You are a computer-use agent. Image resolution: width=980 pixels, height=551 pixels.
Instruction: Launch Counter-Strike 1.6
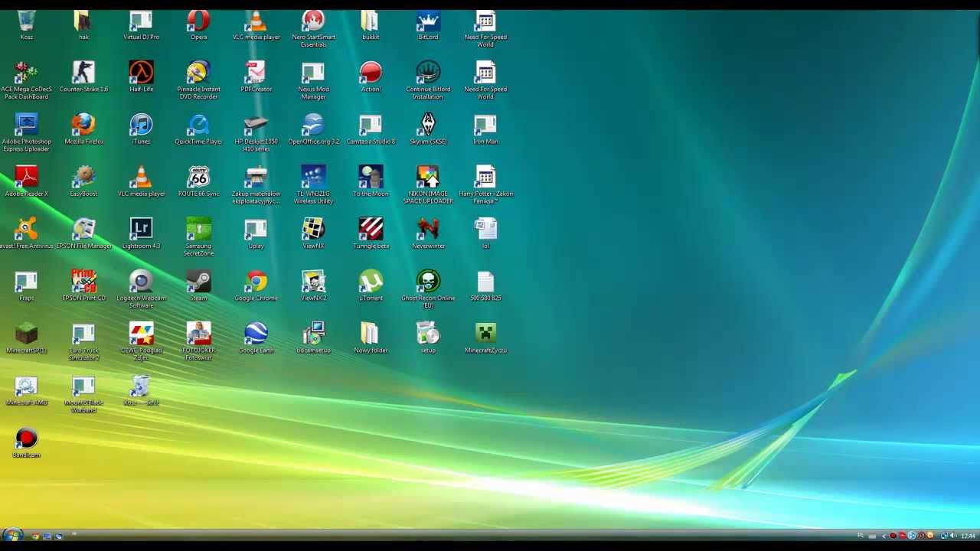(83, 77)
